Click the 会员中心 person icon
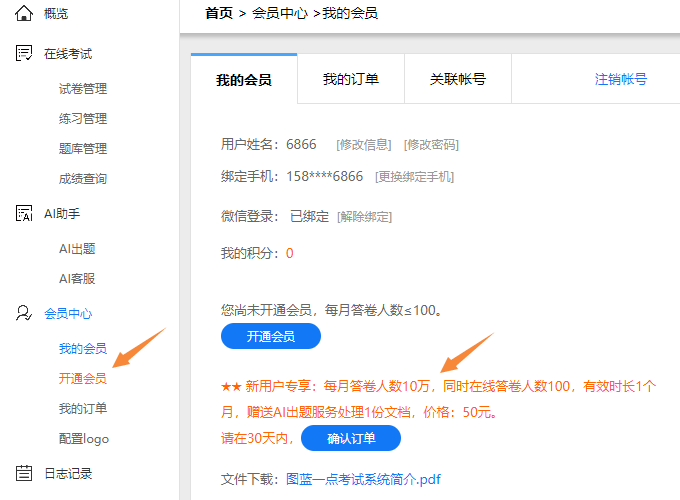680x500 pixels. (x=24, y=313)
